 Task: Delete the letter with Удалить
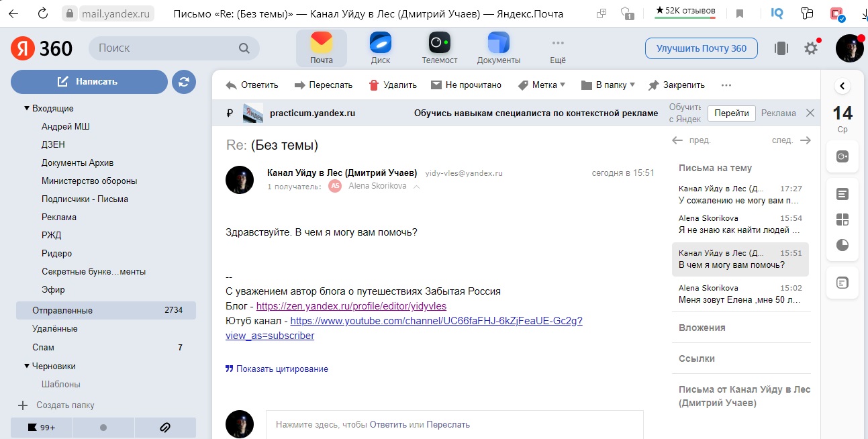pyautogui.click(x=393, y=85)
